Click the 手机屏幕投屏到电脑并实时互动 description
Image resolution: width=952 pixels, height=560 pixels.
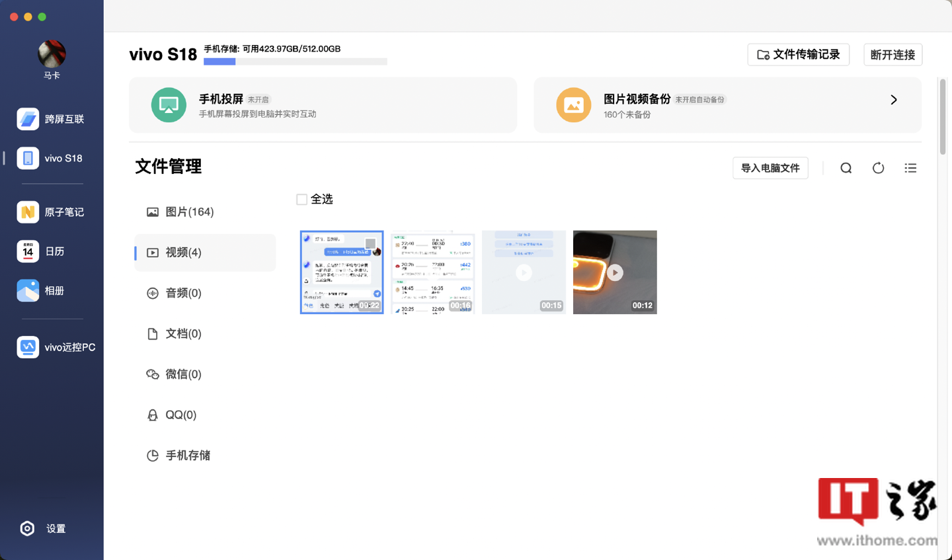pyautogui.click(x=258, y=114)
